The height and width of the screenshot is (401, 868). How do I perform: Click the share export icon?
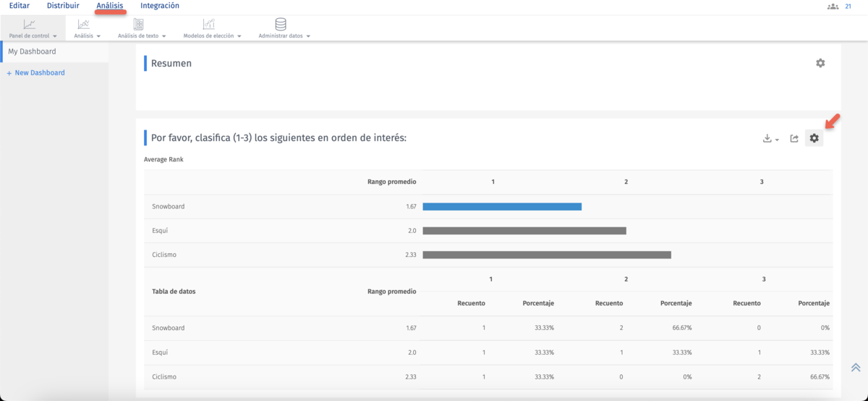pyautogui.click(x=794, y=138)
